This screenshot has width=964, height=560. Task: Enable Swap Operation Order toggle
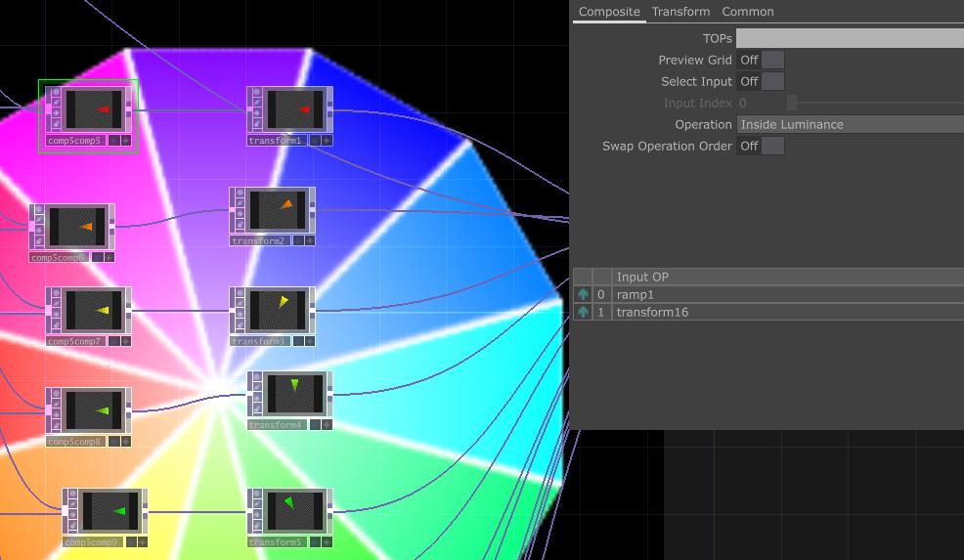[x=761, y=146]
